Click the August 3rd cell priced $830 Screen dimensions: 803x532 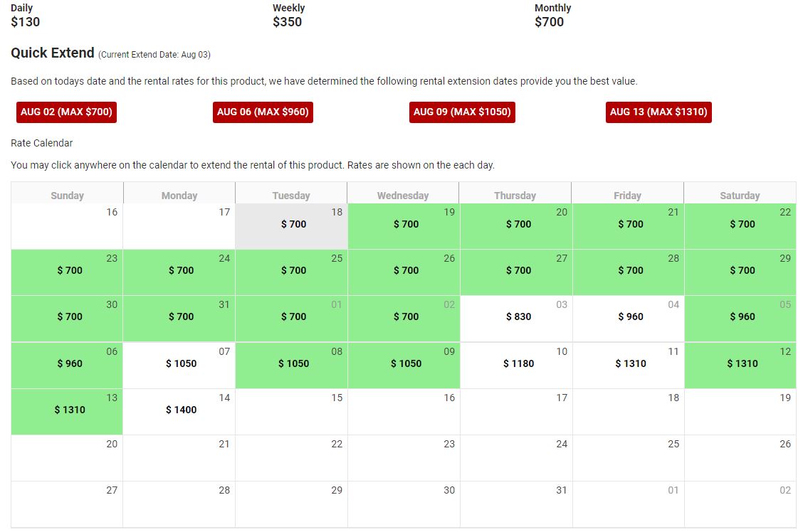click(515, 318)
